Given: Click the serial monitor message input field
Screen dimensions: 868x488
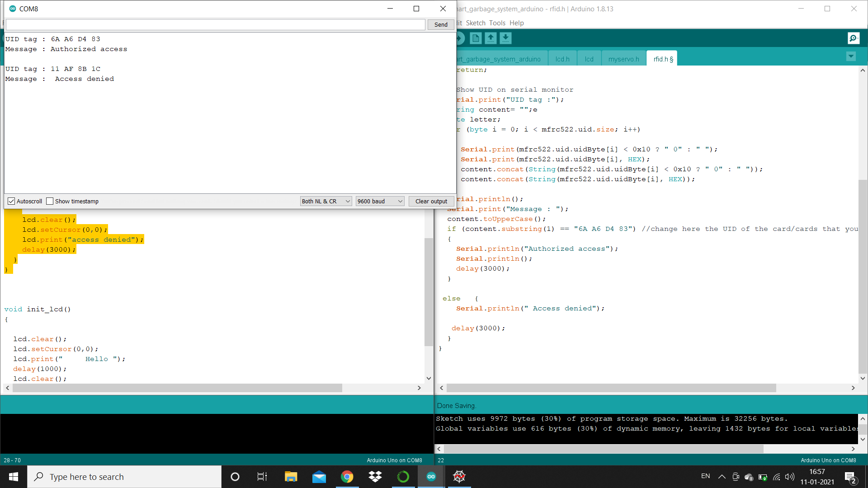Looking at the screenshot, I should tap(216, 24).
